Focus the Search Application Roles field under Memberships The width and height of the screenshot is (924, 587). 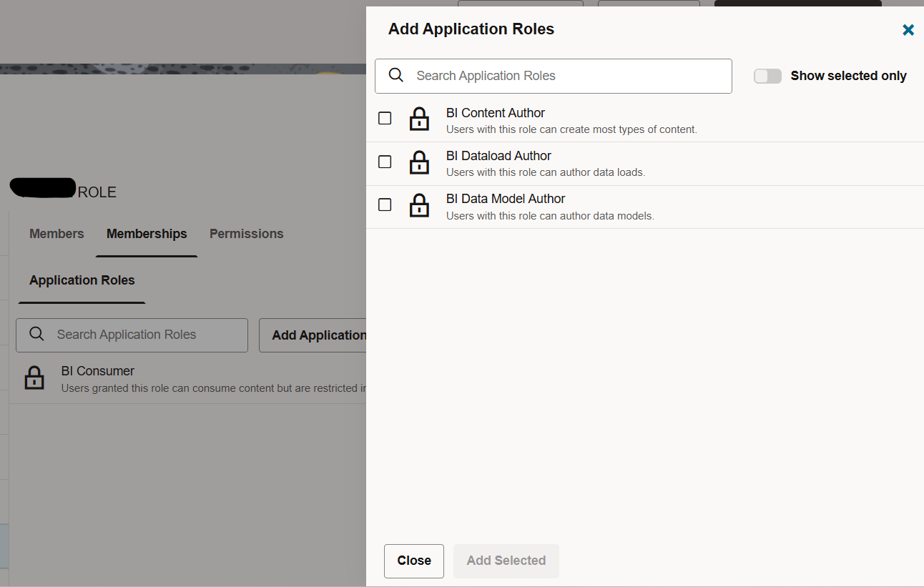(x=132, y=335)
